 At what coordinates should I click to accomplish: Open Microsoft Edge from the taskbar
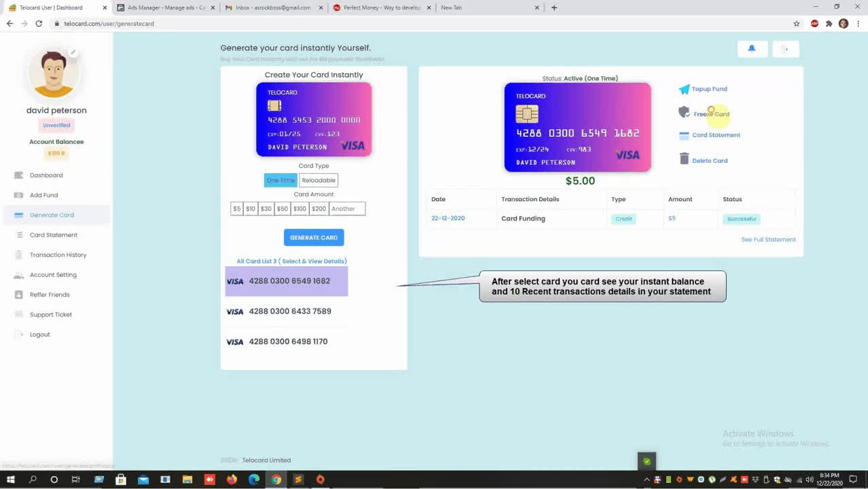click(x=254, y=479)
